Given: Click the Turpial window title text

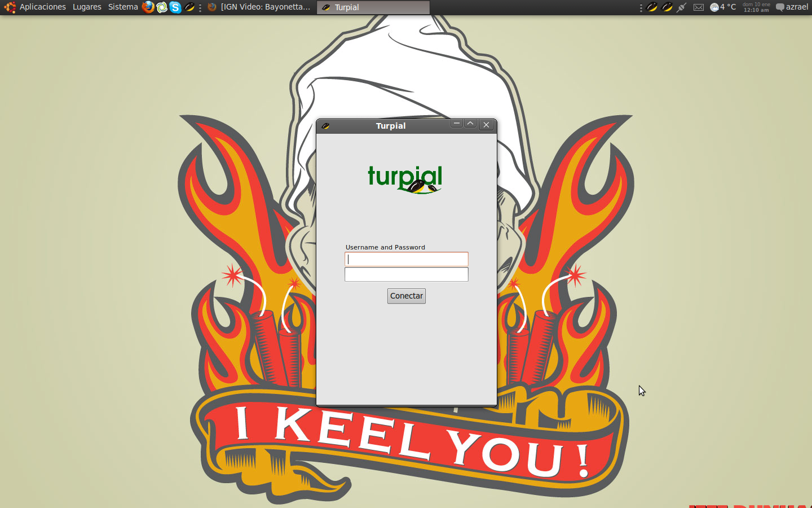Looking at the screenshot, I should 391,126.
